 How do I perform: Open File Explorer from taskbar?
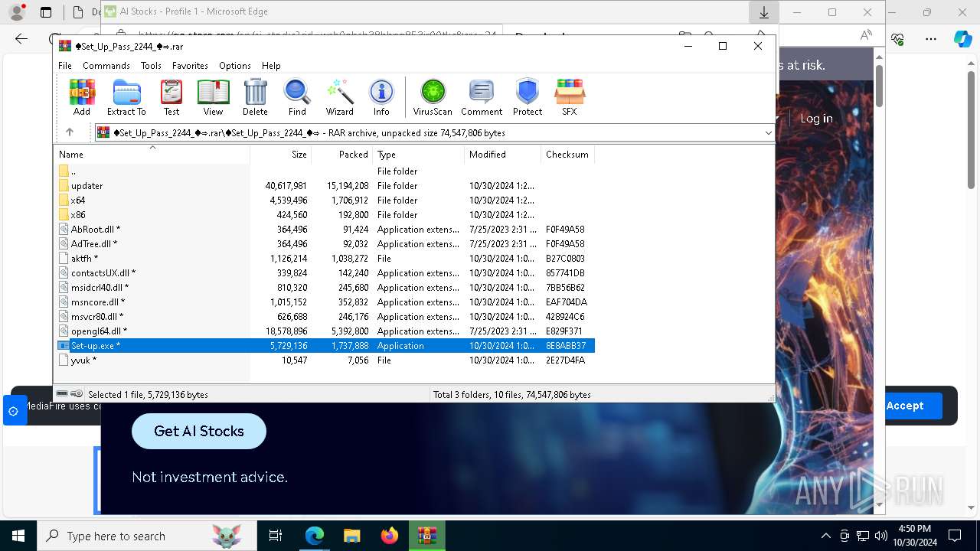coord(352,536)
